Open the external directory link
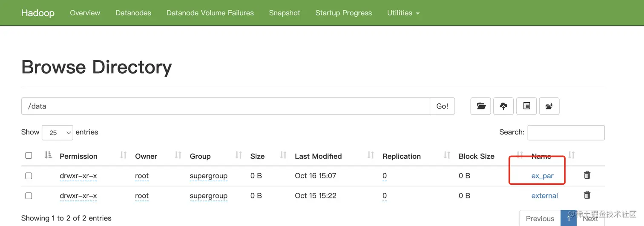 544,196
